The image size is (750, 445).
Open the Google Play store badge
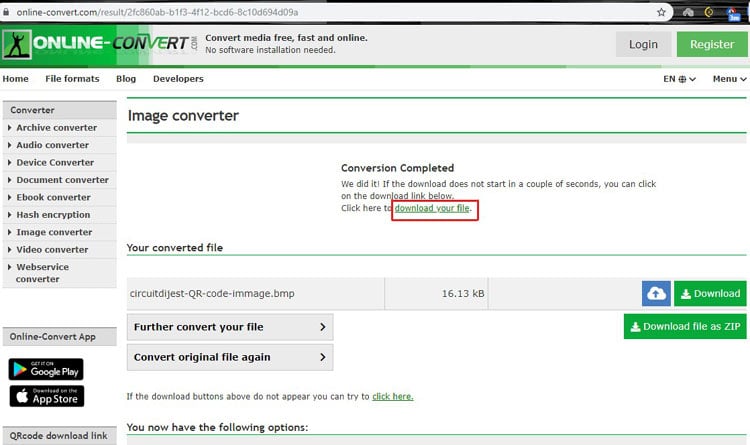coord(46,368)
